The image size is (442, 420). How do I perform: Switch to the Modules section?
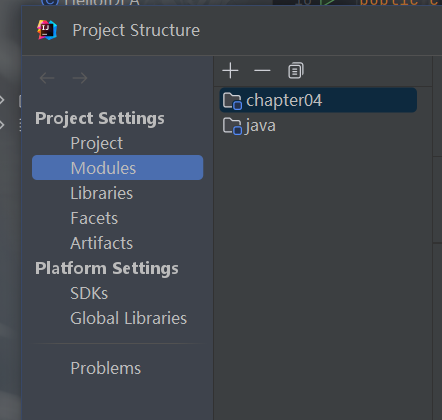[117, 168]
